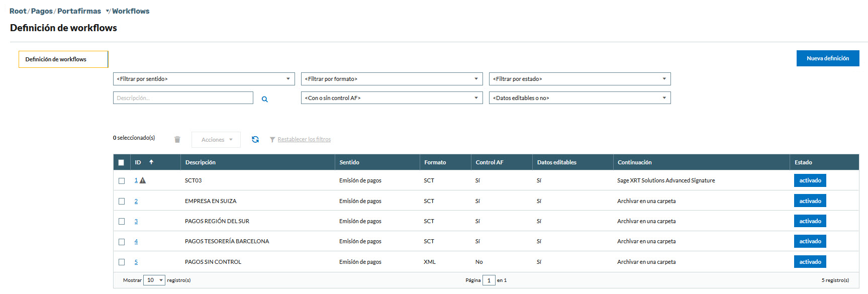Open the Con o sin control AF dropdown
The width and height of the screenshot is (868, 294).
click(x=392, y=98)
